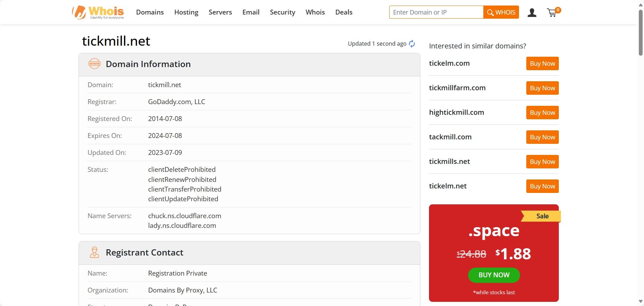Select name server chuck.ns.cloudflare.com
Screen dimensions: 644x306
click(185, 216)
